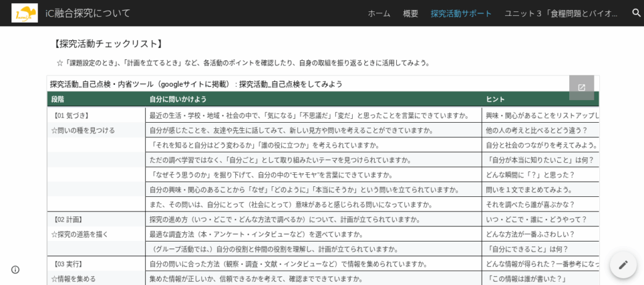
Task: Click the 【探究活動チェックリスト】 heading
Action: [109, 43]
